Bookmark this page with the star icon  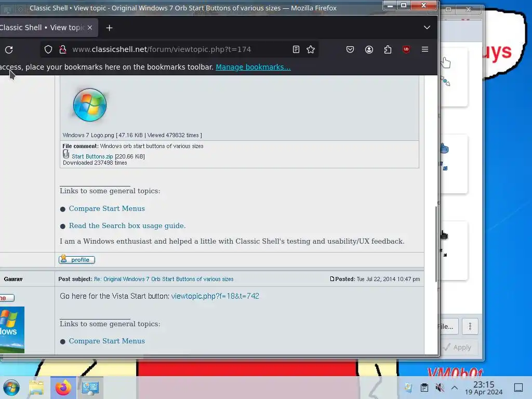(x=311, y=49)
